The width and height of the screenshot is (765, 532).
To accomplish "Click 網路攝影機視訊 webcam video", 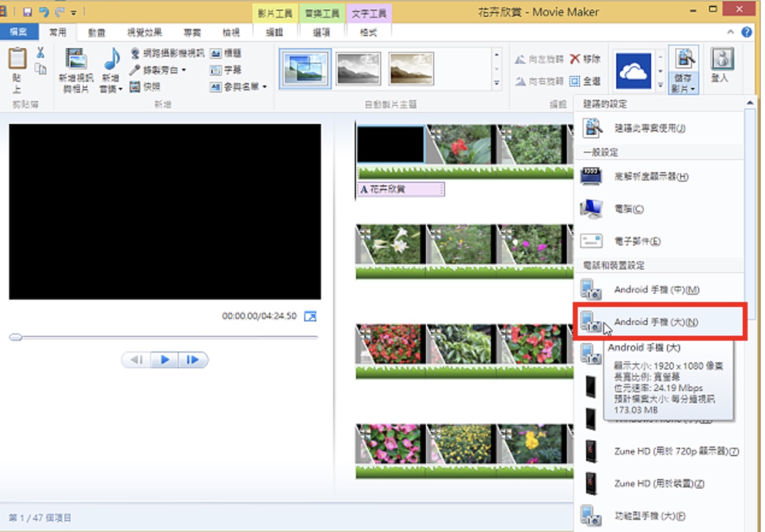I will point(167,53).
